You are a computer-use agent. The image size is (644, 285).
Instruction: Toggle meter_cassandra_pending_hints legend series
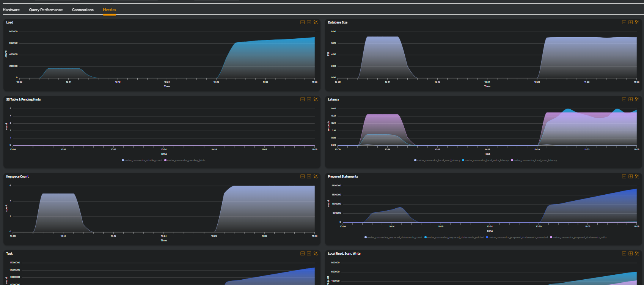point(185,161)
